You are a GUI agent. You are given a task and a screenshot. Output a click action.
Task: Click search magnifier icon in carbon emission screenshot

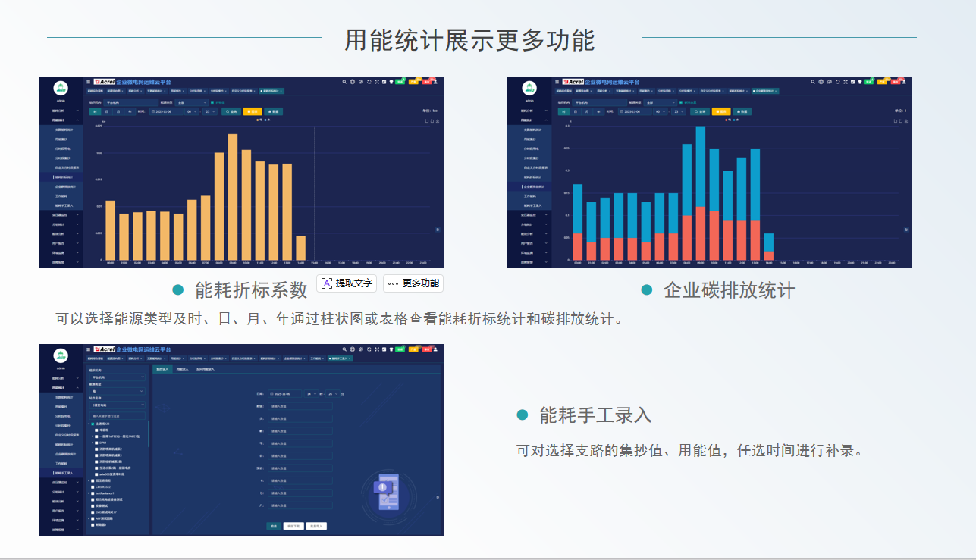[x=812, y=82]
